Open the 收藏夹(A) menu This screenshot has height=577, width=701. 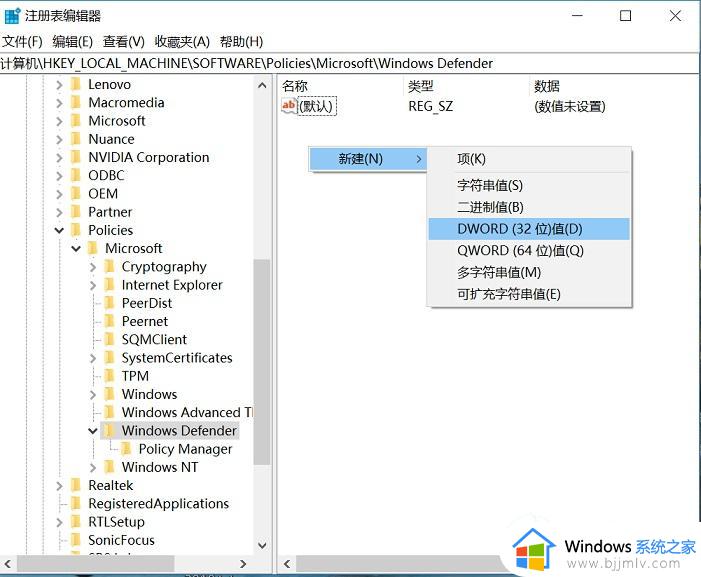tap(182, 42)
